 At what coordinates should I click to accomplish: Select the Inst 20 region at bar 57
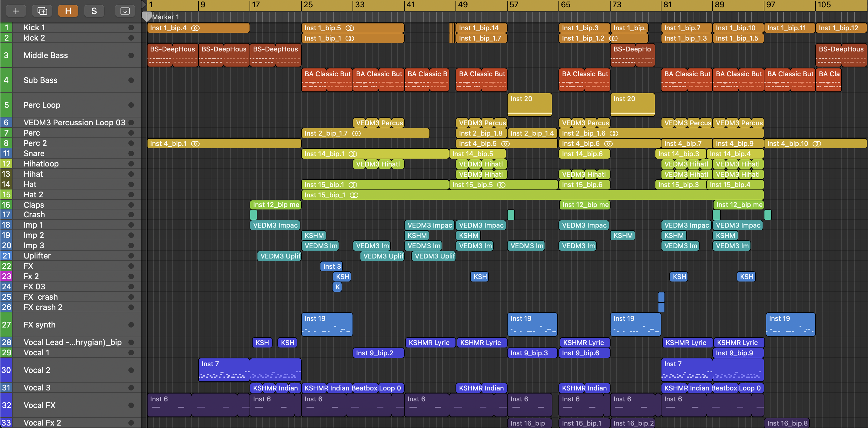(x=530, y=105)
